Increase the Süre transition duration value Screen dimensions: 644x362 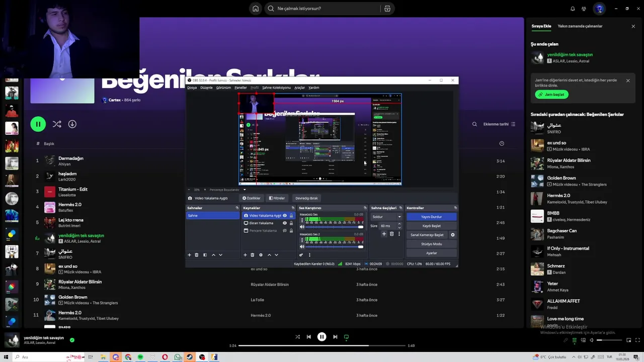399,224
